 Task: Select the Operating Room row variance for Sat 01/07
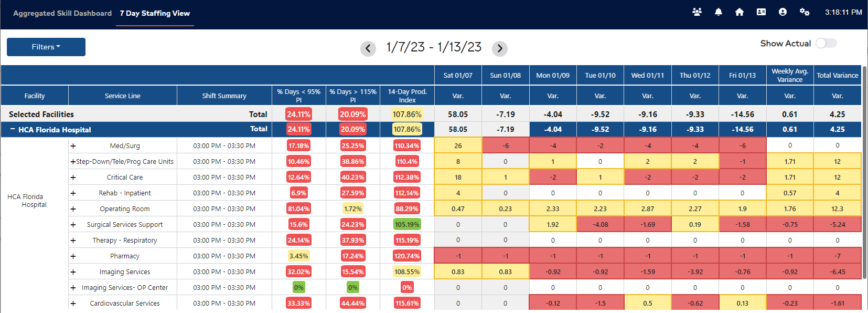pyautogui.click(x=457, y=208)
